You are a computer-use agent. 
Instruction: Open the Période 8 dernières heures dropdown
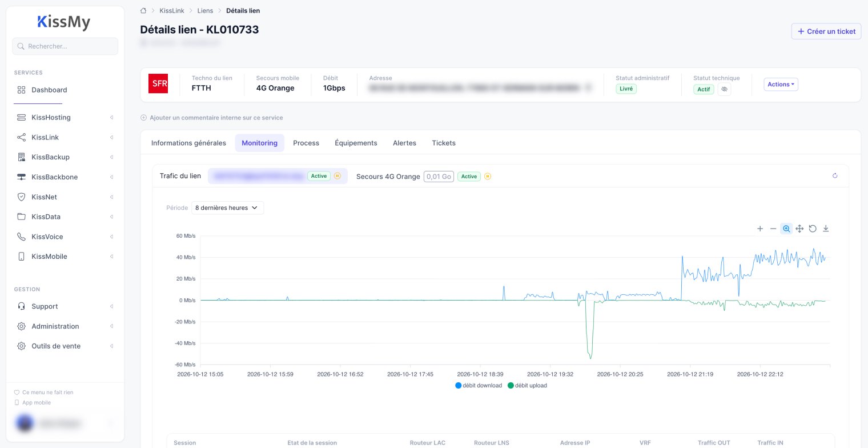(x=227, y=208)
